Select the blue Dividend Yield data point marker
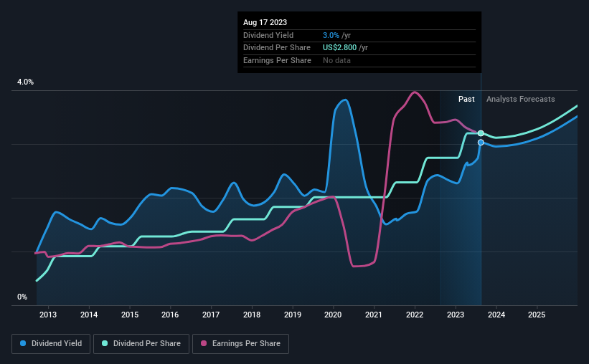589x364 pixels. click(481, 142)
